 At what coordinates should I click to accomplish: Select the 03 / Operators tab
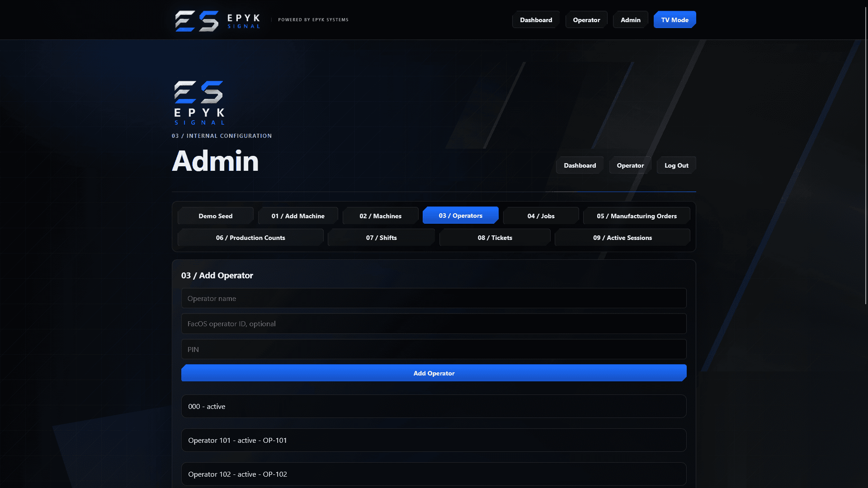click(x=461, y=216)
